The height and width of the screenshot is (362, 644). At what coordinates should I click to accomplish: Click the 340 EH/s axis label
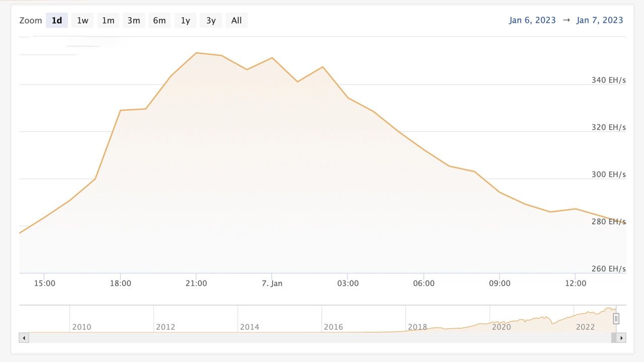coord(609,80)
